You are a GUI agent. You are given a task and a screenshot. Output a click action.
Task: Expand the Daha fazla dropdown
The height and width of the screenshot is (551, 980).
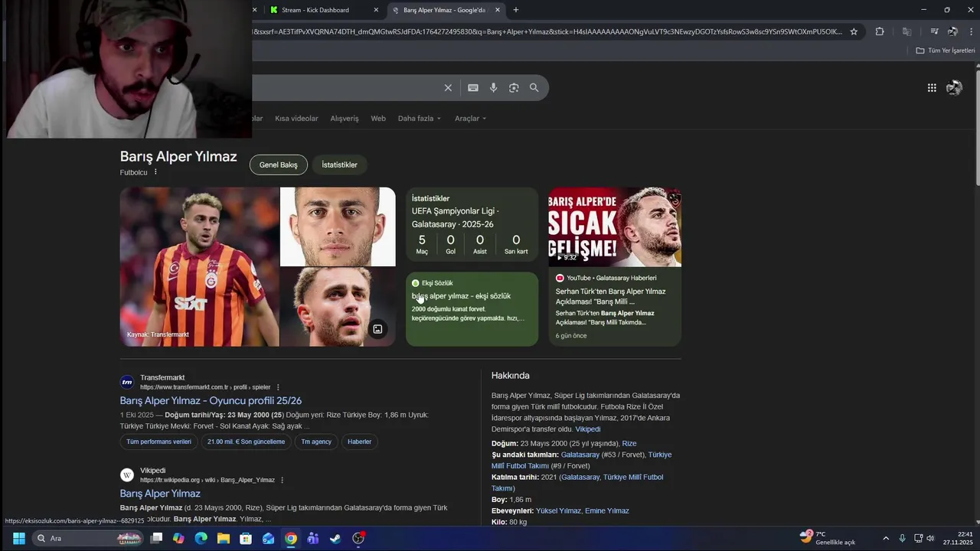(x=420, y=119)
